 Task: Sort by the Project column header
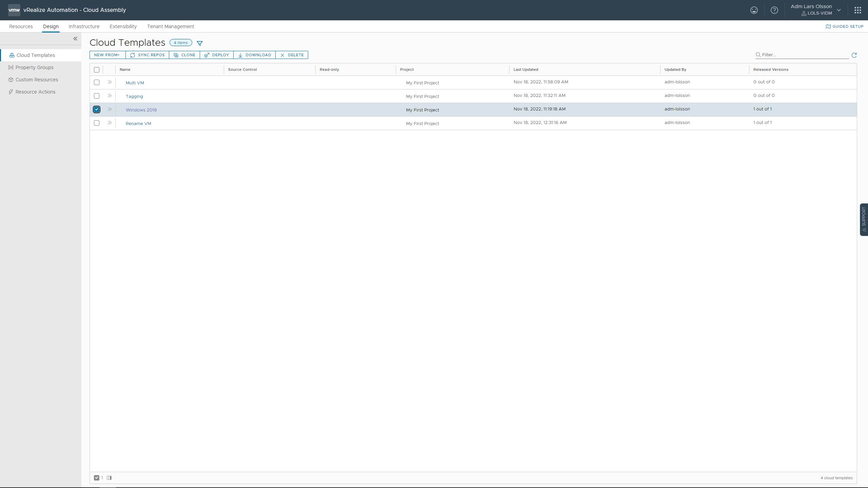click(407, 69)
